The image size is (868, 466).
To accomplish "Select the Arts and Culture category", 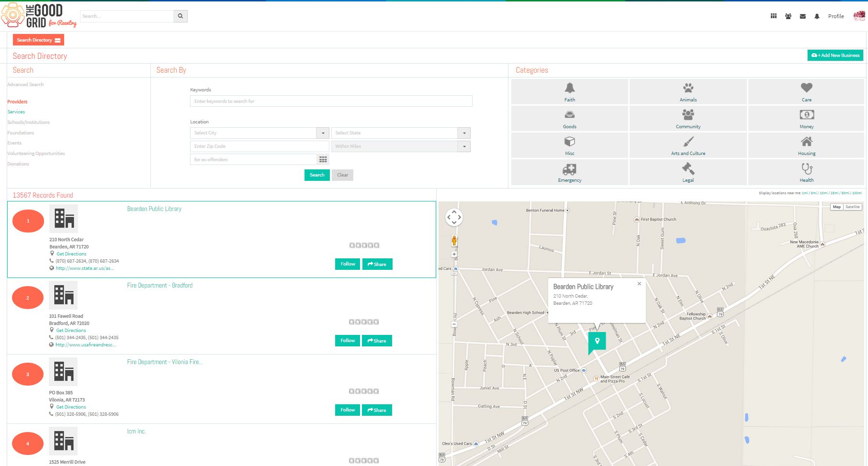I will (x=688, y=145).
